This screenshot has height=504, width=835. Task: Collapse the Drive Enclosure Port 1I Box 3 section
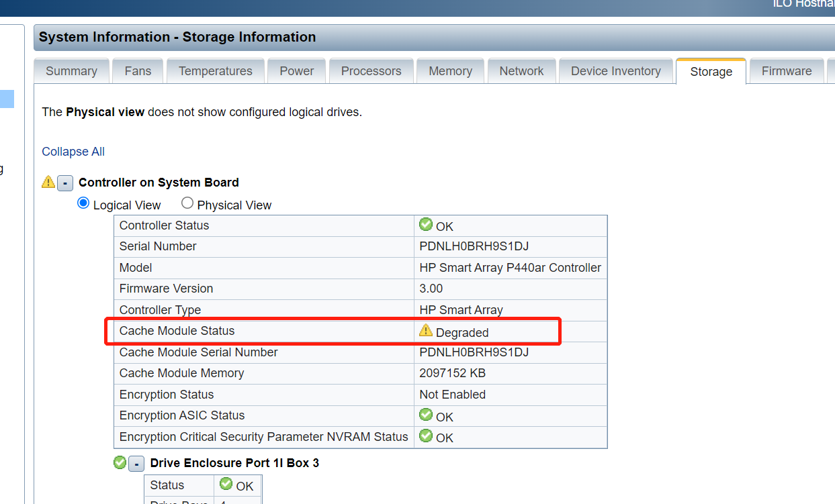(x=136, y=463)
